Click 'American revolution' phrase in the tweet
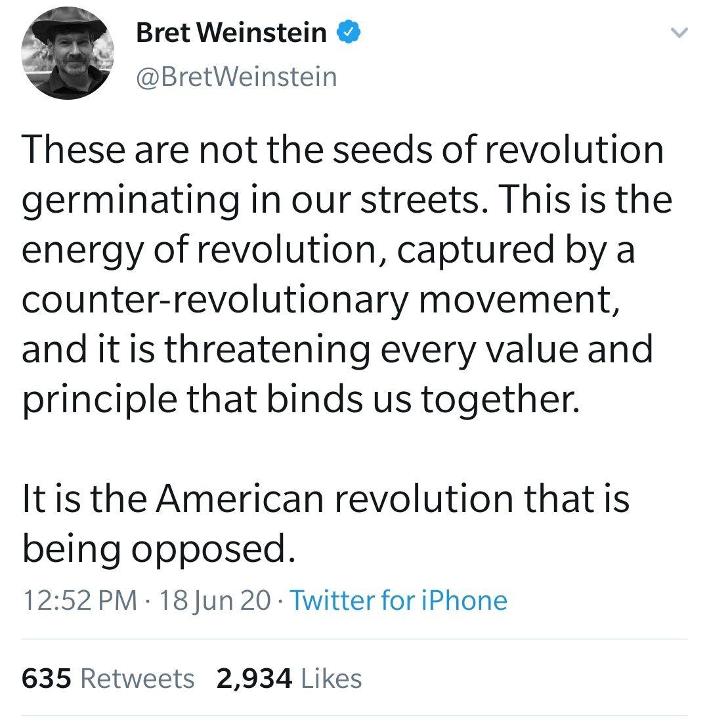This screenshot has width=709, height=728. 334,499
